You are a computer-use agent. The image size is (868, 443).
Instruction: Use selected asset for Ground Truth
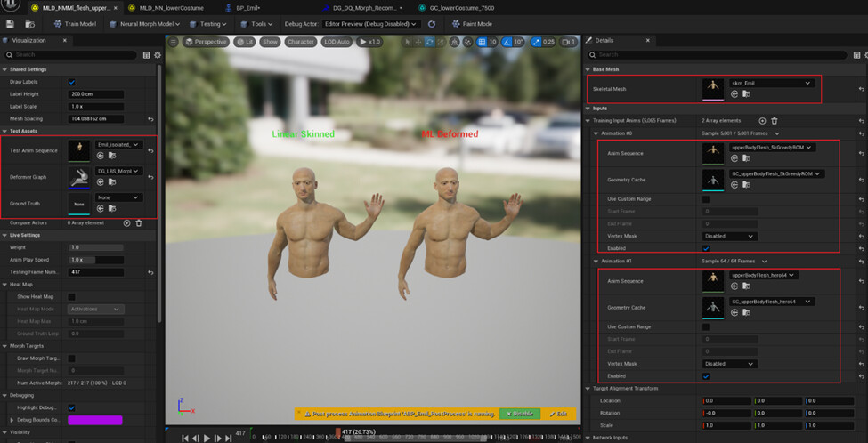coord(101,208)
